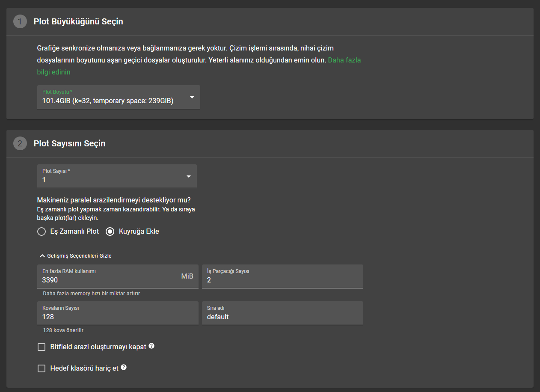540x392 pixels.
Task: Open the Plot Sayısı dropdown
Action: point(117,176)
